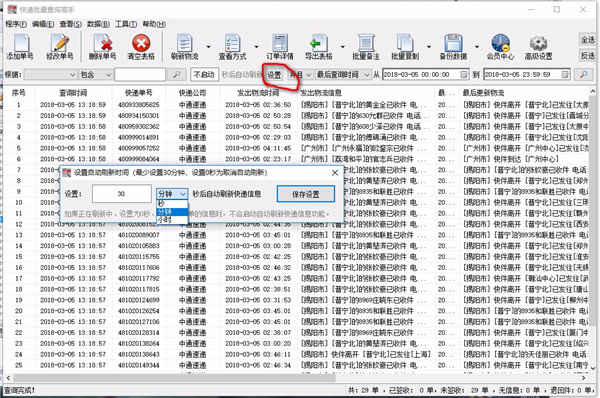
Task: Click the 批量复制 batch copy icon
Action: click(x=405, y=46)
